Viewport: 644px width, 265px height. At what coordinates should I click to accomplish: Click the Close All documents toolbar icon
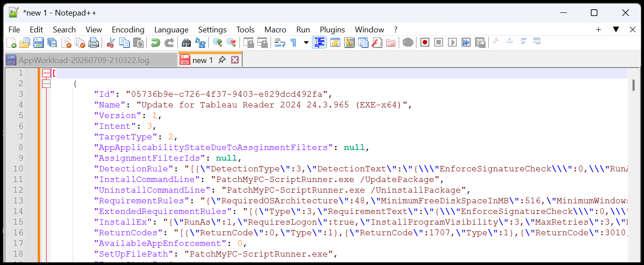pyautogui.click(x=80, y=43)
